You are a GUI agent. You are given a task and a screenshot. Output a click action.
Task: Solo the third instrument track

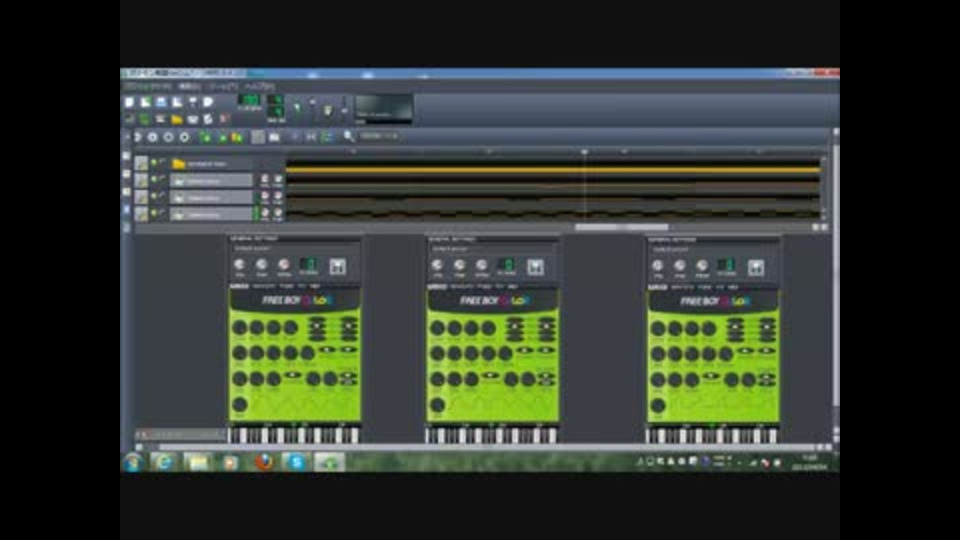(162, 213)
